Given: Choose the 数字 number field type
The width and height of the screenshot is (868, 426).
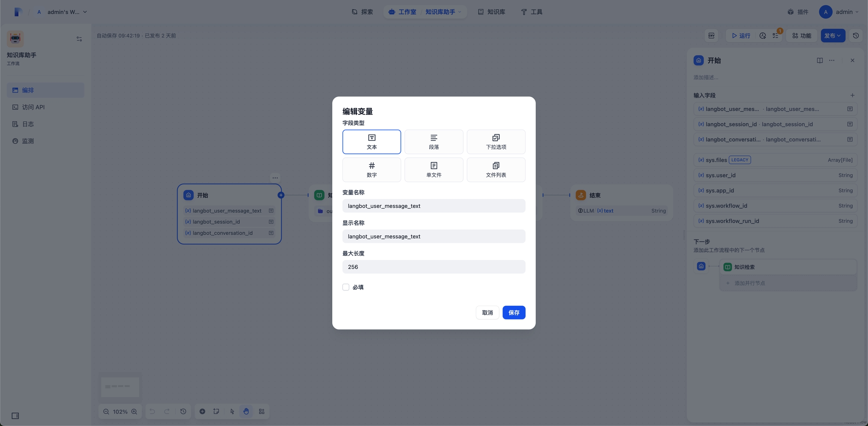Looking at the screenshot, I should (x=371, y=169).
